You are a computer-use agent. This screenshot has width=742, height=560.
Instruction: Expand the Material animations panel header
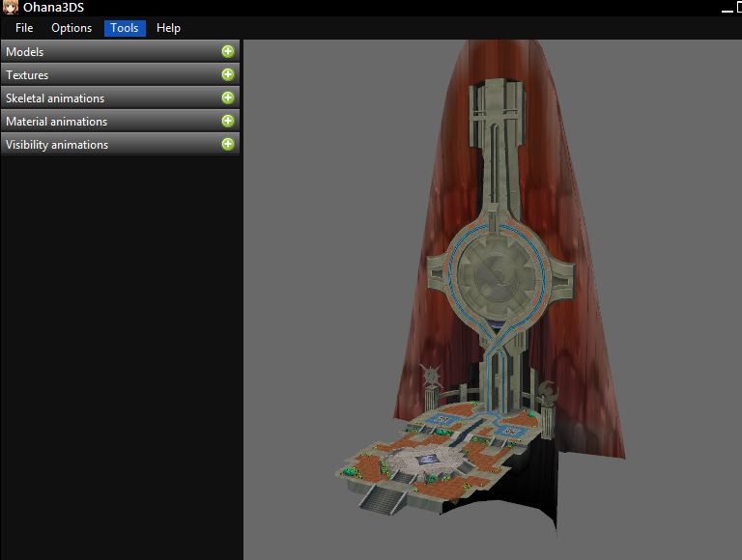106,121
